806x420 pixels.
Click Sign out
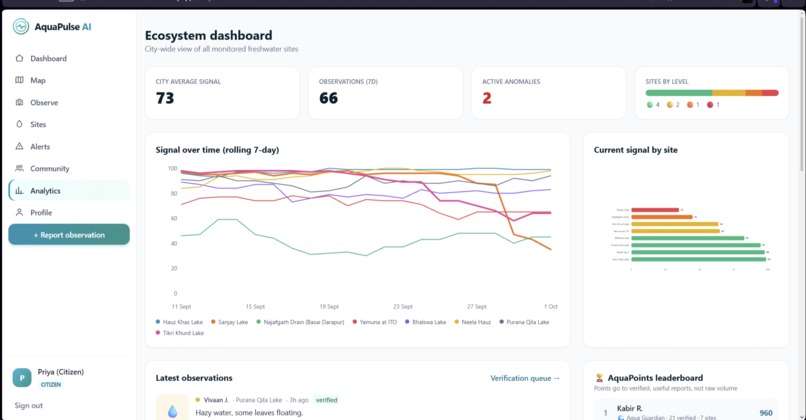(29, 406)
